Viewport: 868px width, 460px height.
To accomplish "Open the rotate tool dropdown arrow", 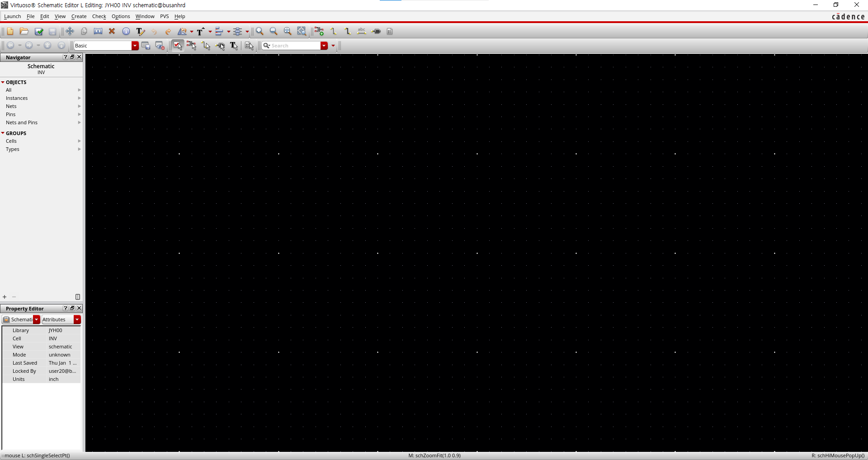I will 192,32.
